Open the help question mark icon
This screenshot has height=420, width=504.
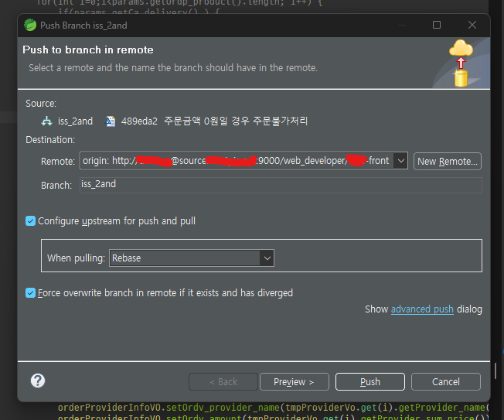click(38, 381)
